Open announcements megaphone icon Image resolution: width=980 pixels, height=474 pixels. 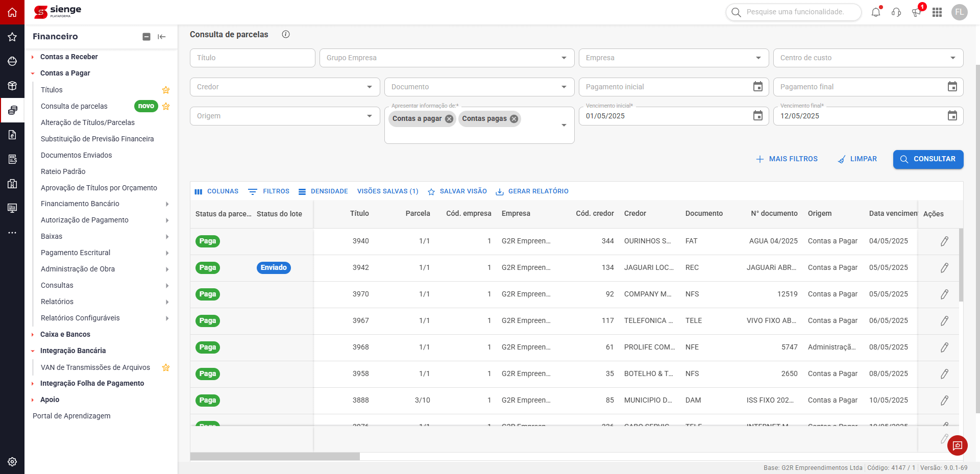click(917, 12)
